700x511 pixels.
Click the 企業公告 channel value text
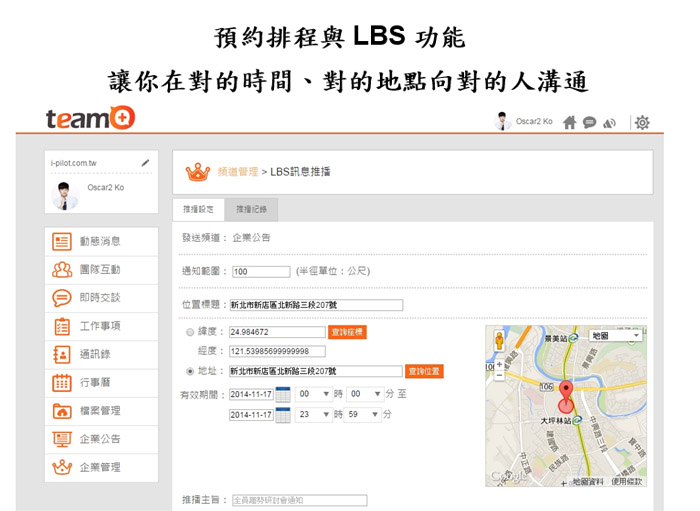pos(251,237)
